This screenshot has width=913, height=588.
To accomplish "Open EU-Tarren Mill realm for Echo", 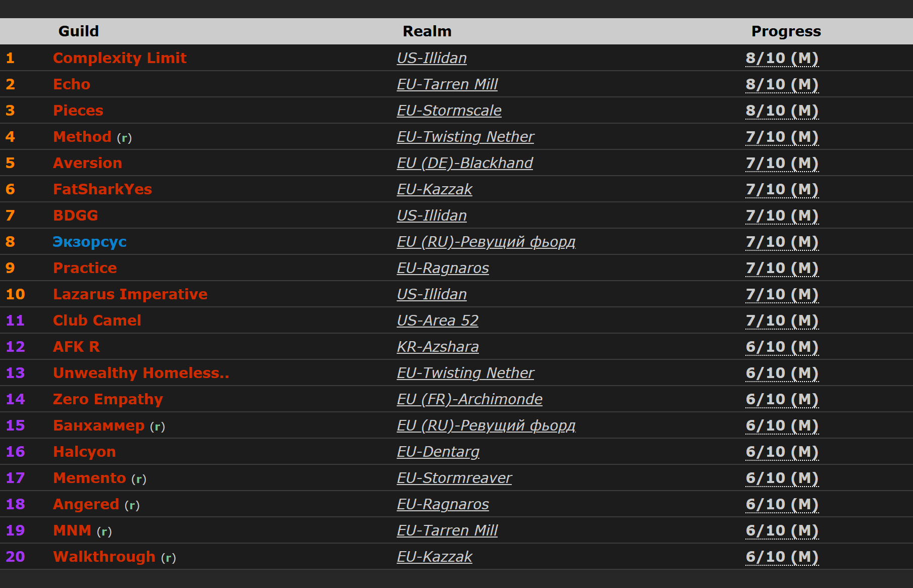I will click(447, 84).
